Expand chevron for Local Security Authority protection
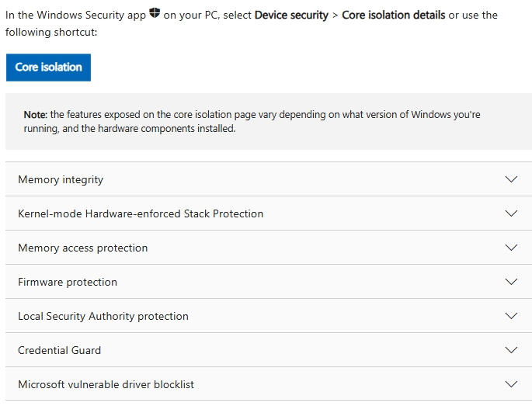The width and height of the screenshot is (532, 406). click(510, 316)
